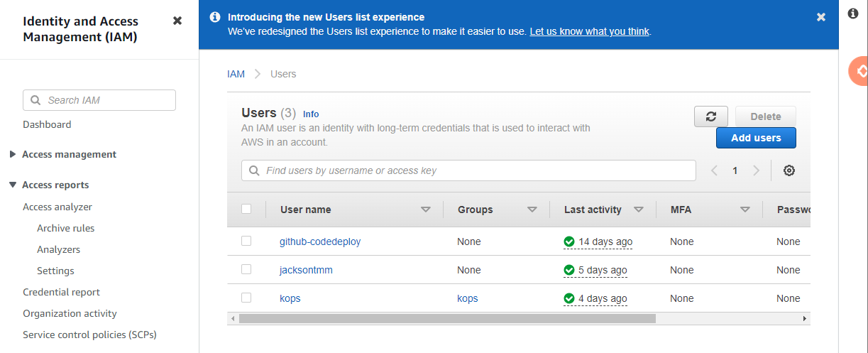Click page number 1

[x=735, y=170]
